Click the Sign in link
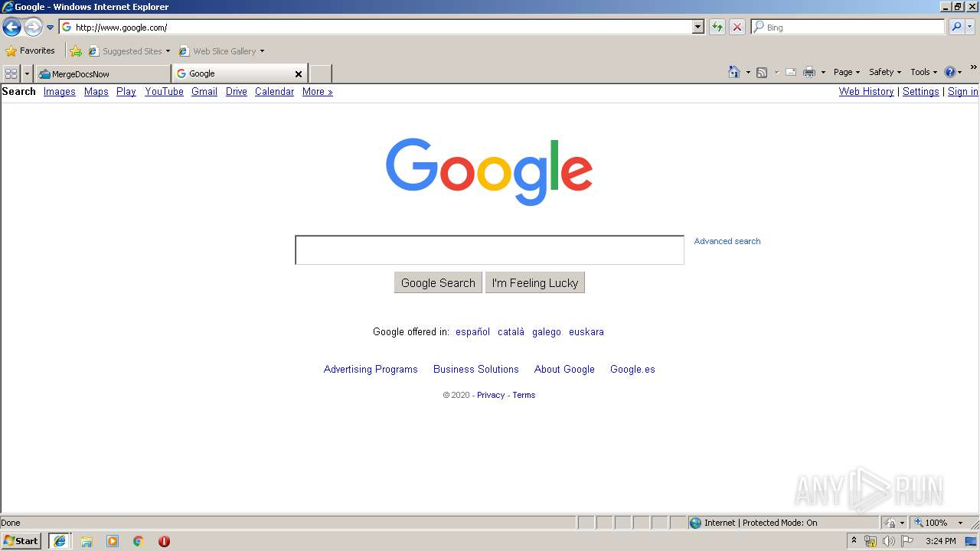The image size is (980, 551). point(962,92)
